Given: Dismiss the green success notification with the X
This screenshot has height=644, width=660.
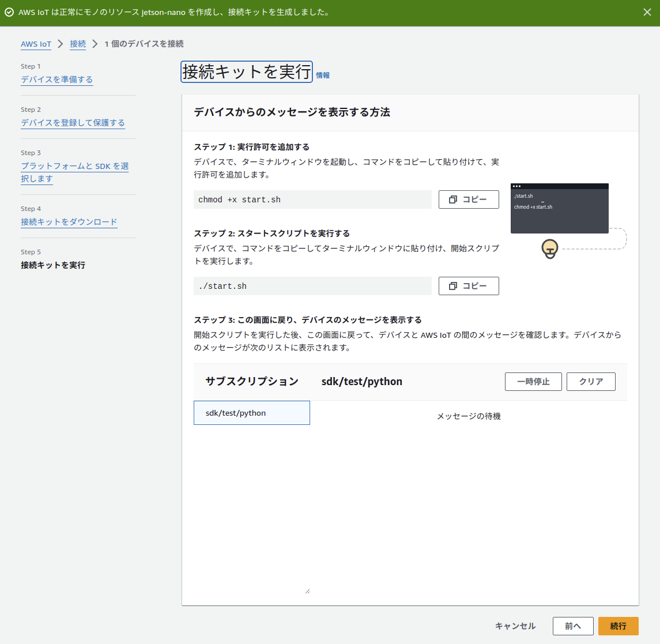Looking at the screenshot, I should 647,12.
